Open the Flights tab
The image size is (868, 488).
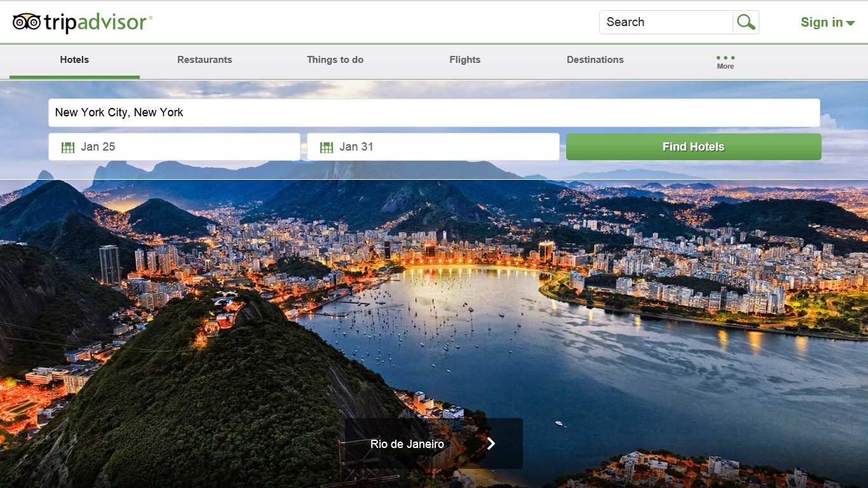[465, 60]
